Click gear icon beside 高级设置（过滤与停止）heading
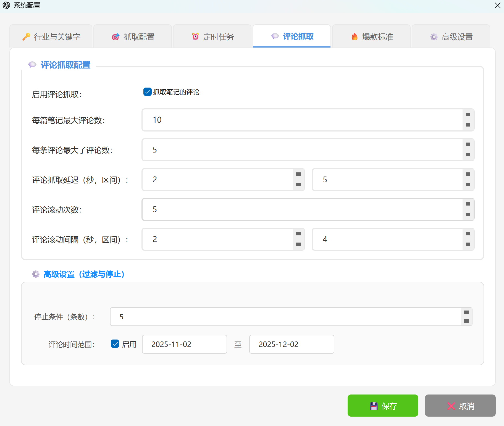Image resolution: width=504 pixels, height=426 pixels. click(36, 274)
